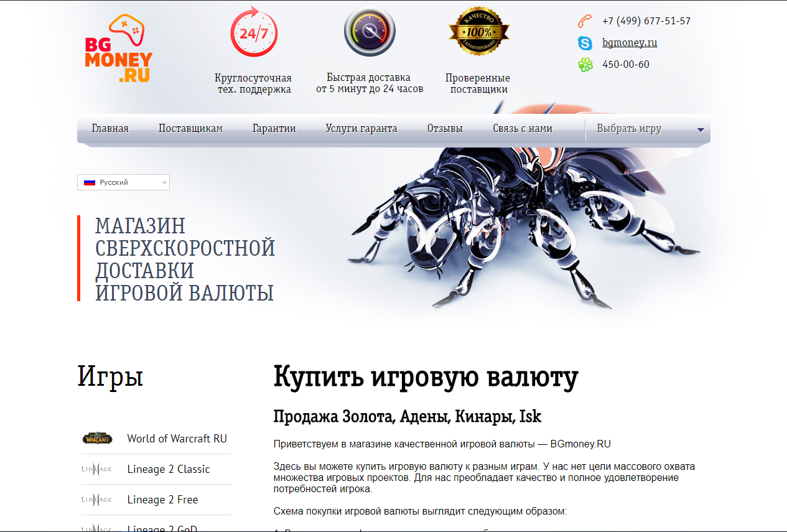Click the speedometer fast delivery icon
This screenshot has height=532, width=787.
[x=370, y=31]
